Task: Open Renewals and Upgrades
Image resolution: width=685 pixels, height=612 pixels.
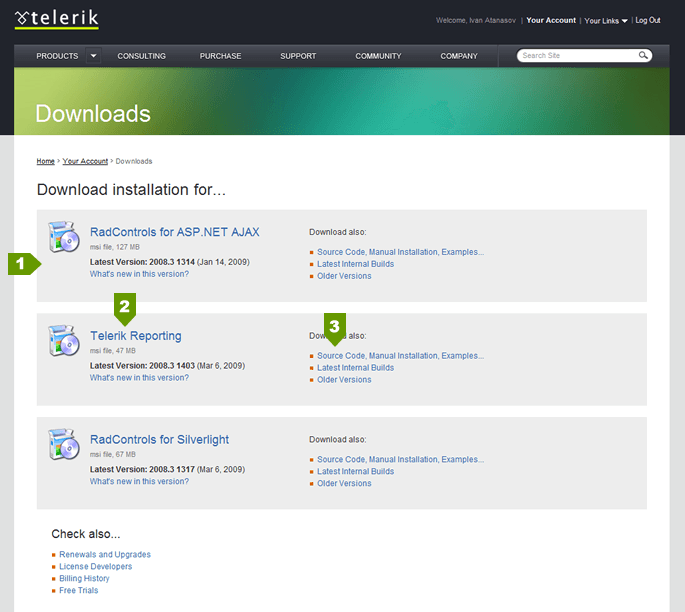Action: pos(105,554)
